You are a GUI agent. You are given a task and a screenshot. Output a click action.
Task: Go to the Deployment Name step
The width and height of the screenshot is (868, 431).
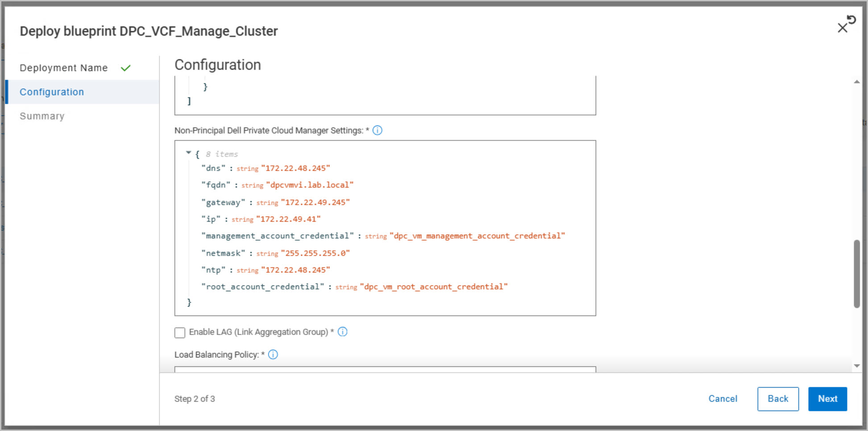(64, 68)
